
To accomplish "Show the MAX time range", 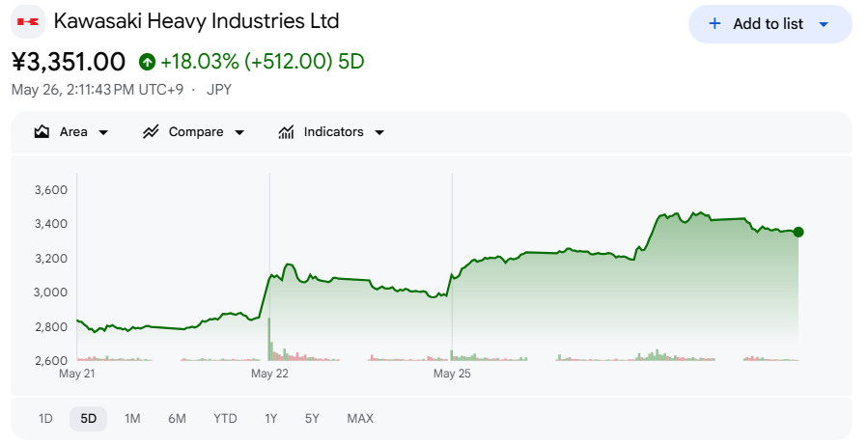I will pyautogui.click(x=360, y=418).
